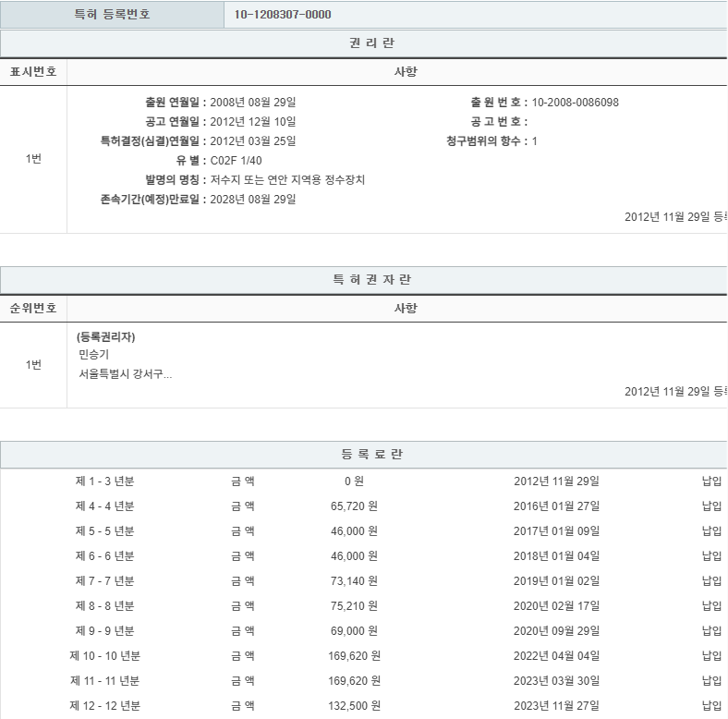Click the 등록료란 section header
This screenshot has width=728, height=719.
pyautogui.click(x=371, y=455)
